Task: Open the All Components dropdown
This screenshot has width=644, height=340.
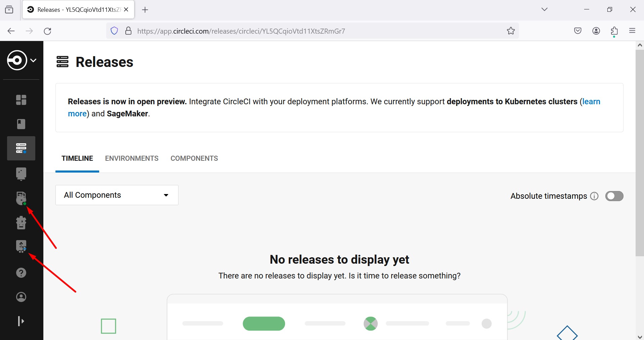Action: point(117,195)
